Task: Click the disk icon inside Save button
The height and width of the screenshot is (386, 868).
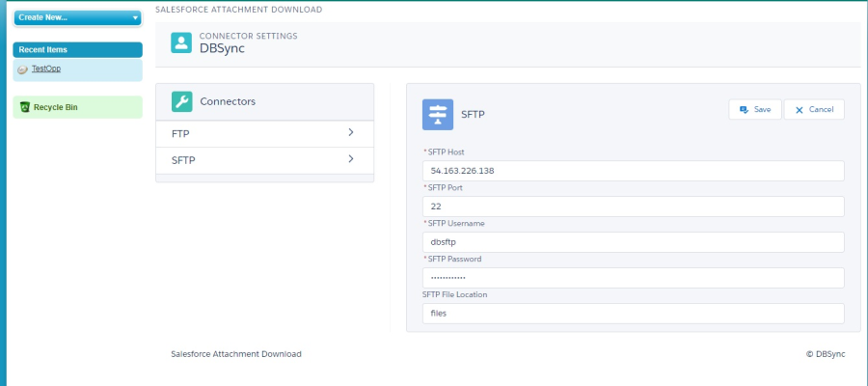Action: click(x=744, y=110)
